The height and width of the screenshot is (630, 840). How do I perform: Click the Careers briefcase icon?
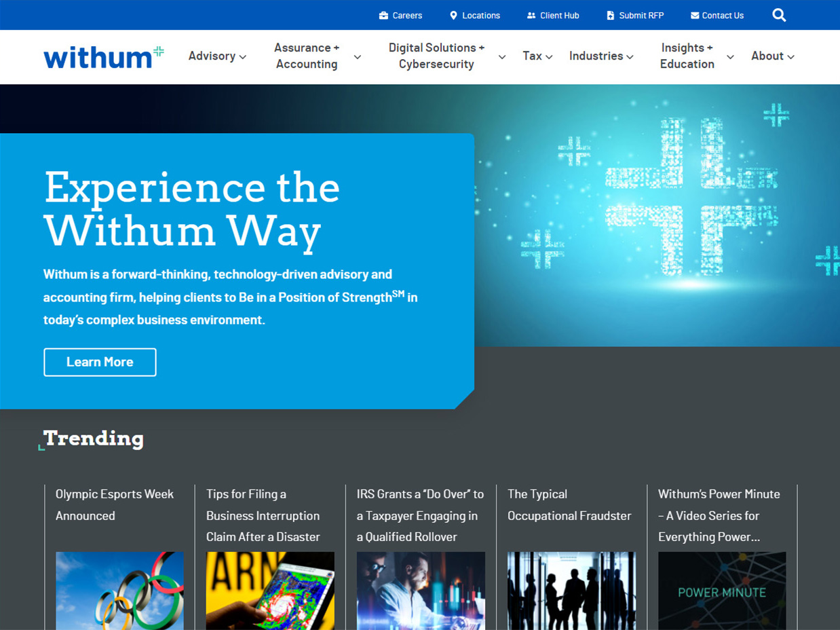pos(383,16)
